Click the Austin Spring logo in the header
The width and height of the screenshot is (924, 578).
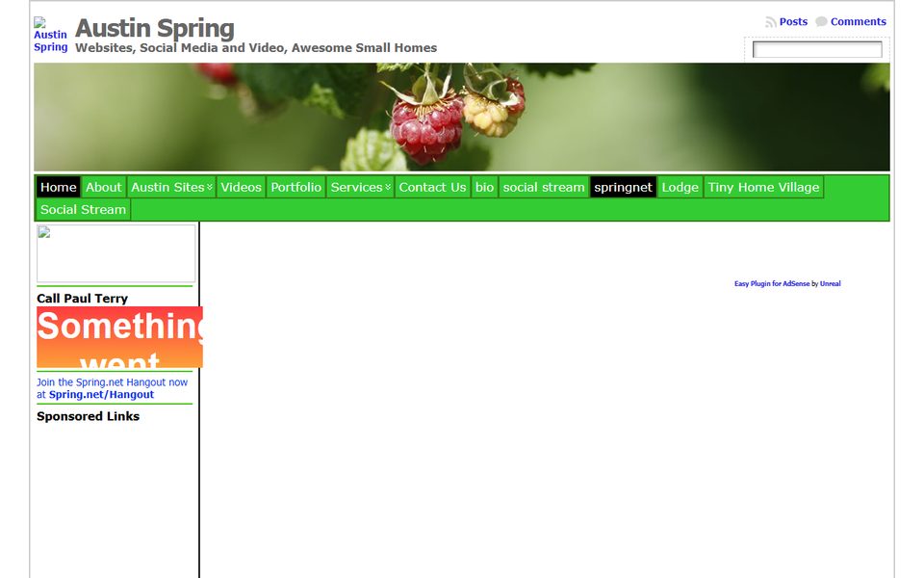pyautogui.click(x=49, y=36)
